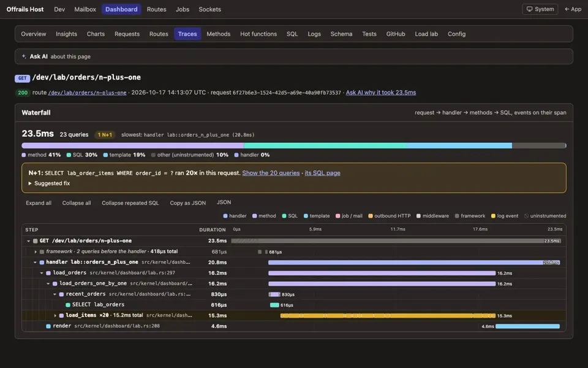Click the handler legend color square
The height and width of the screenshot is (368, 588).
pyautogui.click(x=225, y=216)
